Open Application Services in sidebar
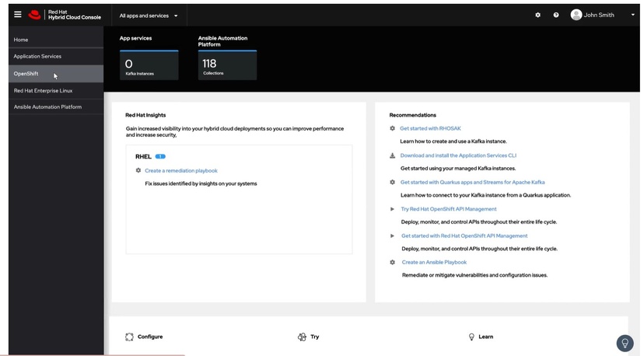644x356 pixels. [x=56, y=56]
